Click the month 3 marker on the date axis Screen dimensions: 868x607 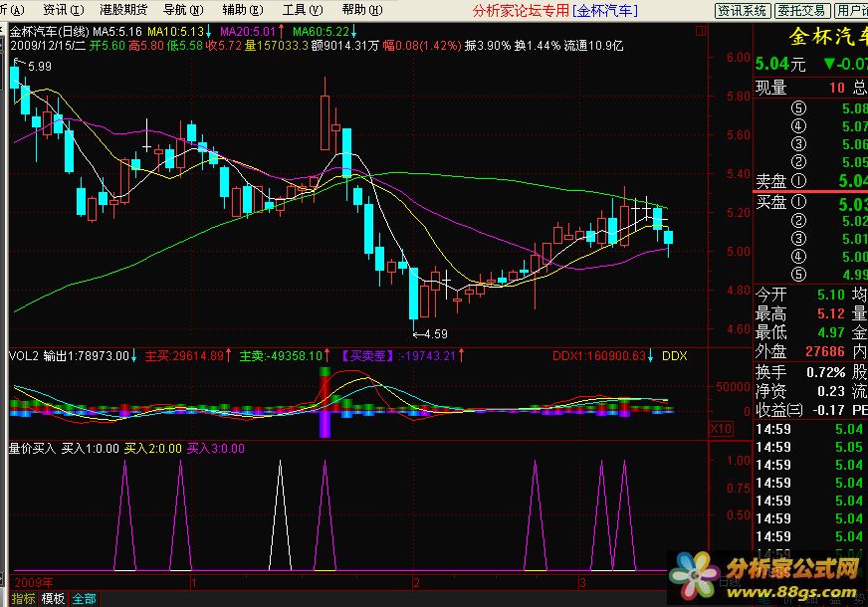coord(582,583)
